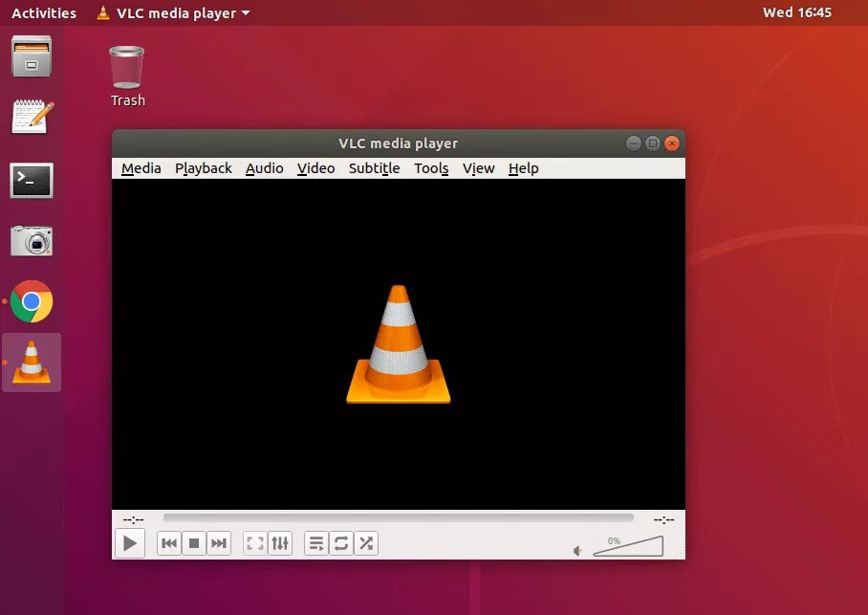Toggle fullscreen video mode
This screenshot has height=615, width=868.
(x=255, y=543)
